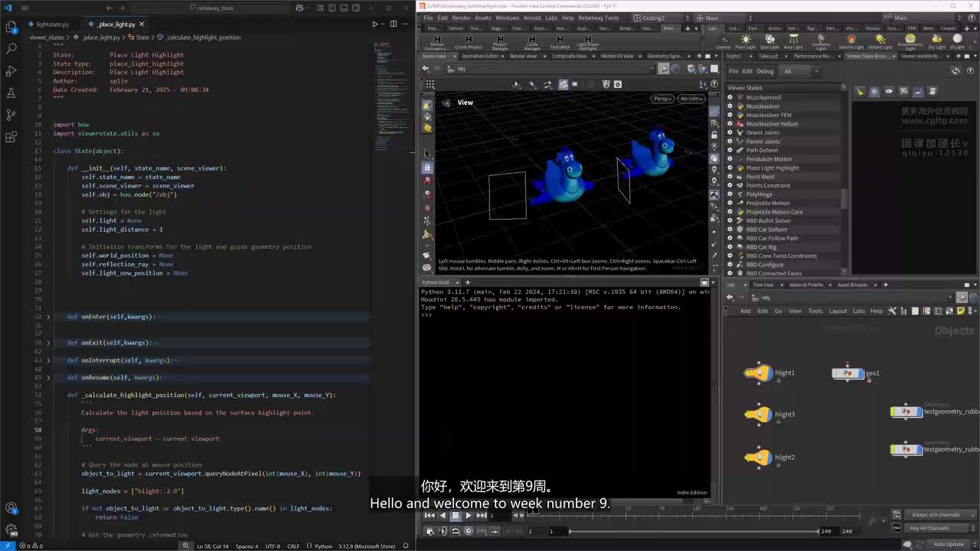Toggle the Orient Joints state marker
The height and width of the screenshot is (551, 980).
point(730,132)
